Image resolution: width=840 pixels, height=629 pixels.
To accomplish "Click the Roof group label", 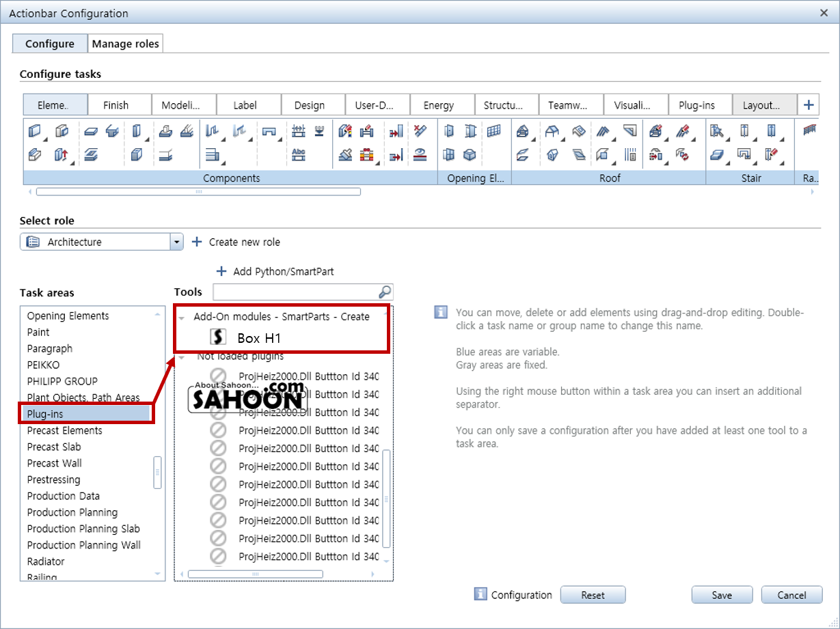I will coord(610,178).
